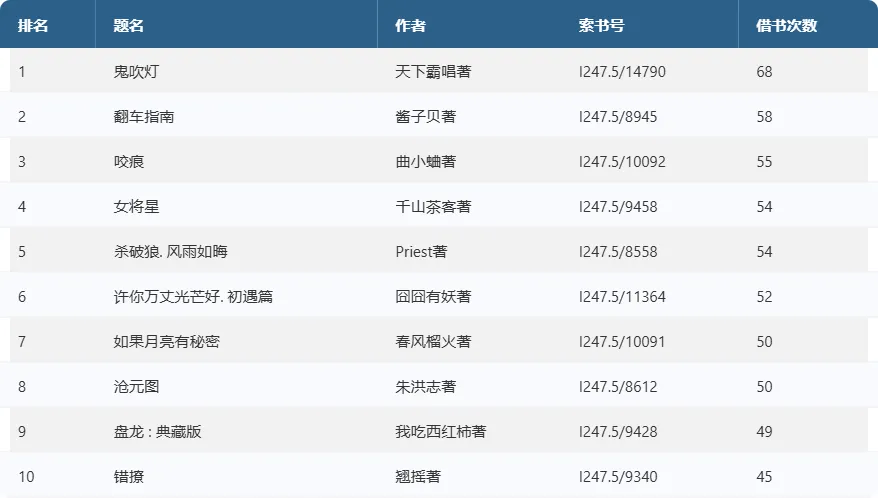Select the book title 错撩
This screenshot has height=498, width=878.
click(x=129, y=477)
